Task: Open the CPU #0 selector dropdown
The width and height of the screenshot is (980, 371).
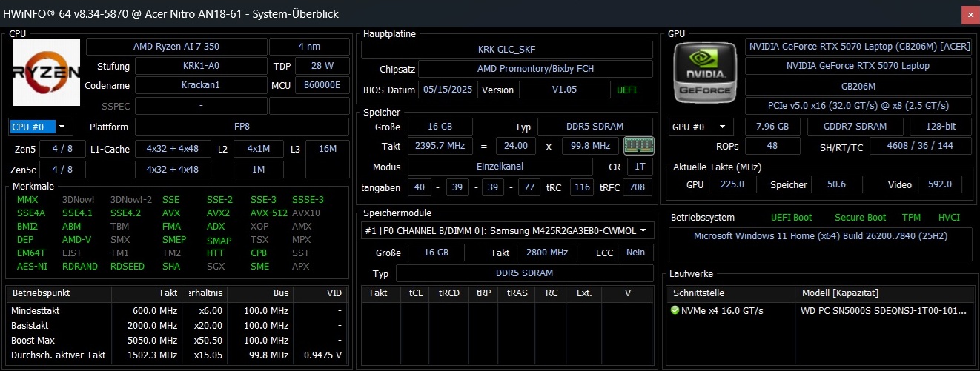Action: click(42, 127)
